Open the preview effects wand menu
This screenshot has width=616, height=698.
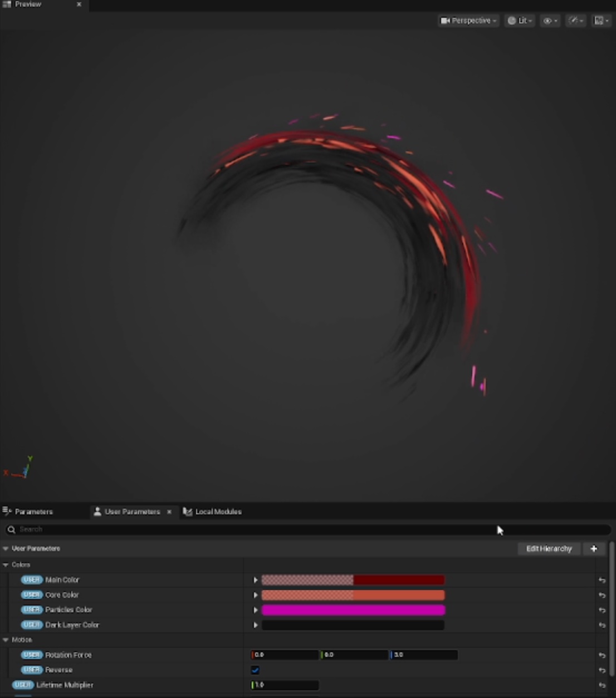coord(575,21)
